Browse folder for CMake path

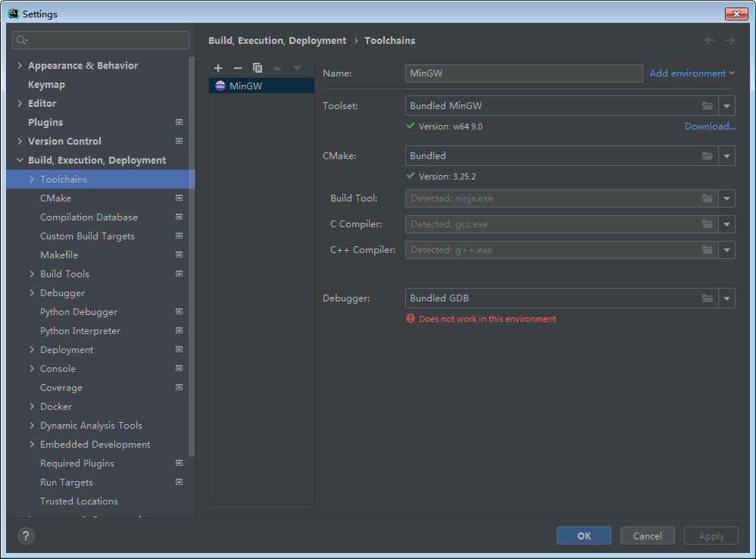[x=708, y=155]
